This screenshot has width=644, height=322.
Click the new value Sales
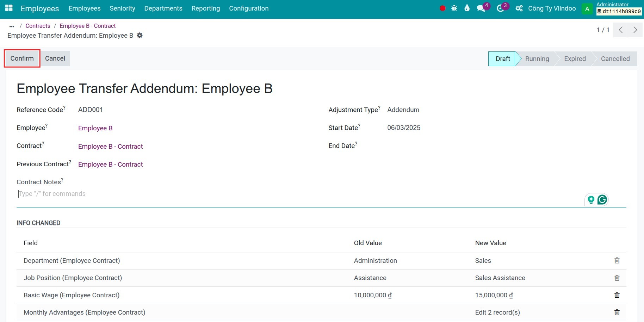[x=483, y=261]
